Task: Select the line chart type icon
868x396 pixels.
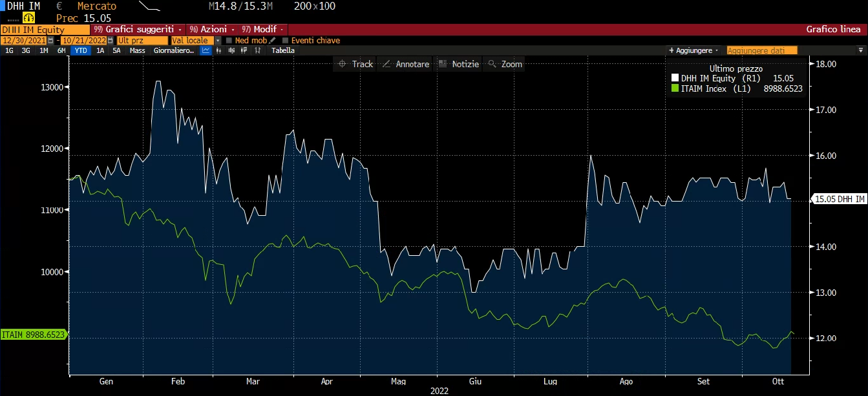Action: tap(206, 50)
